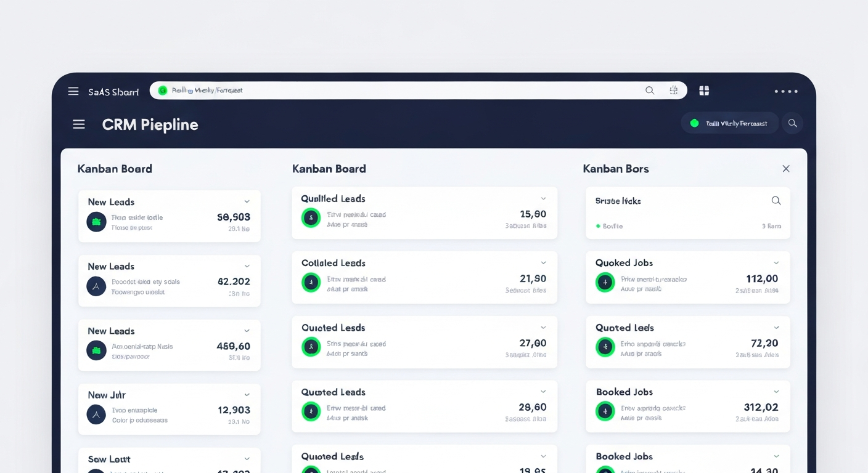This screenshot has width=868, height=473.
Task: Click the 15,80 value on the Qualified Leads card
Action: point(533,214)
